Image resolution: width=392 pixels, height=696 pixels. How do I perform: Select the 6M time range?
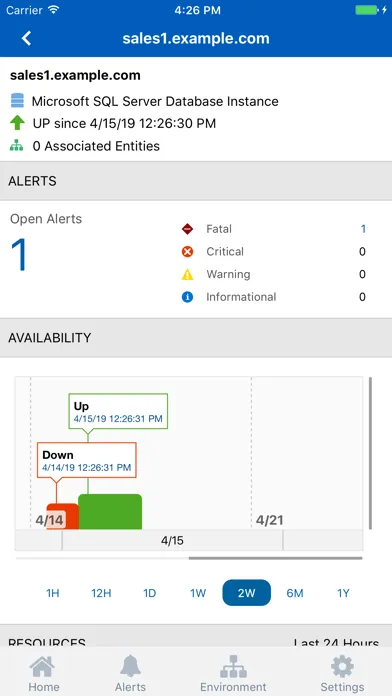(295, 593)
